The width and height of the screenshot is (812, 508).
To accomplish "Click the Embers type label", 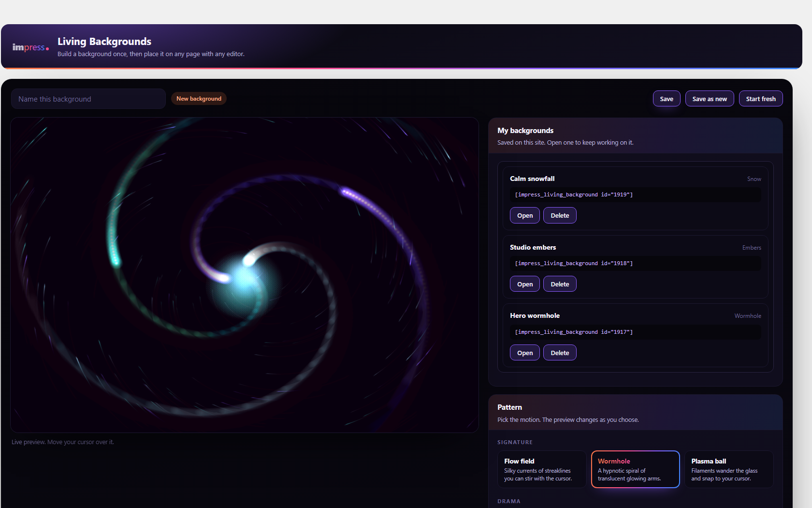I will (x=752, y=248).
